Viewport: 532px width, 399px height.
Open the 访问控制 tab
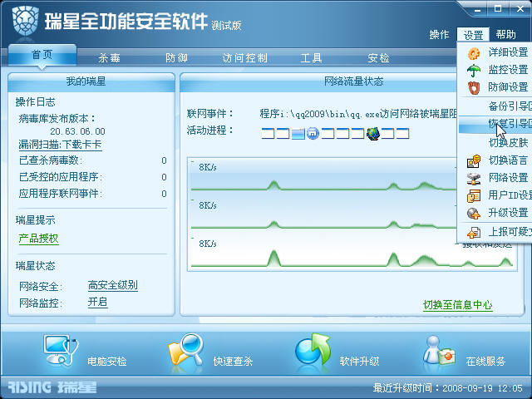[245, 58]
